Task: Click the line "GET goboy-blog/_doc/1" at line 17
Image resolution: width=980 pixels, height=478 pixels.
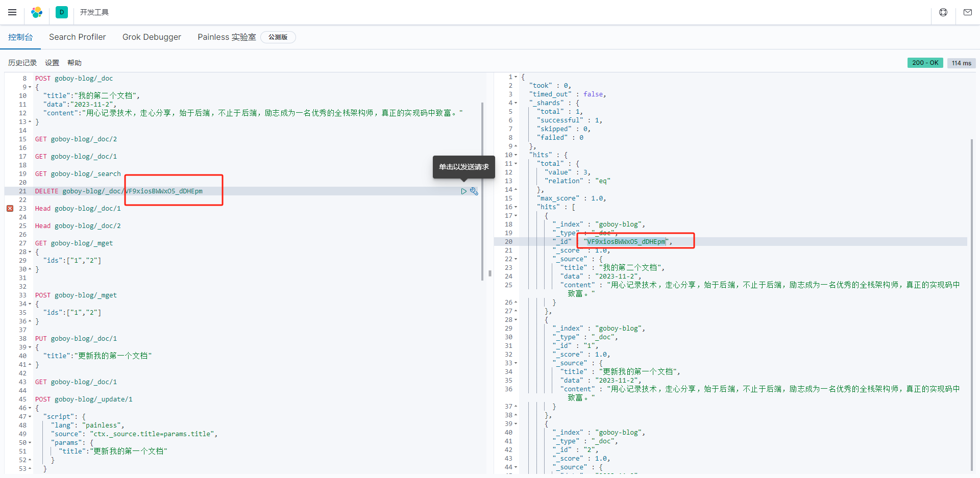Action: point(76,157)
